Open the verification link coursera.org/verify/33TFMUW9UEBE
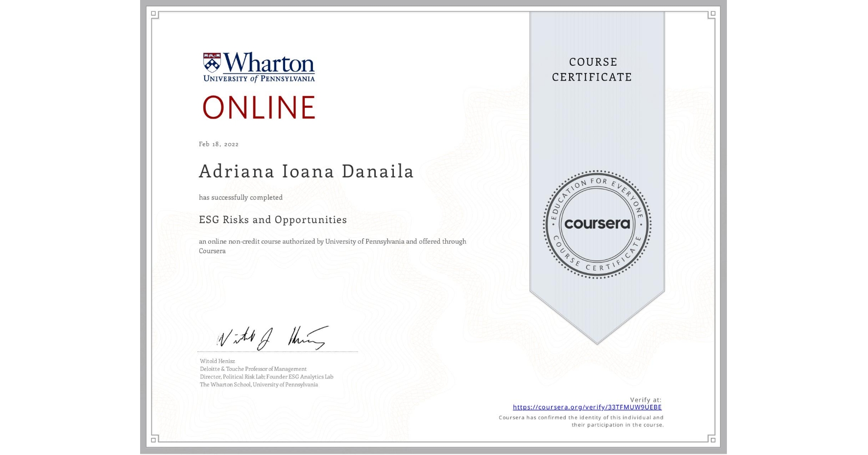Image resolution: width=868 pixels, height=455 pixels. [x=586, y=407]
